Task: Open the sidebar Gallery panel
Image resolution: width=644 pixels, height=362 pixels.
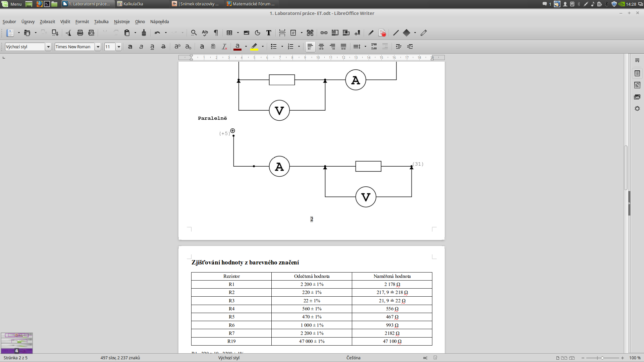Action: coord(637,97)
